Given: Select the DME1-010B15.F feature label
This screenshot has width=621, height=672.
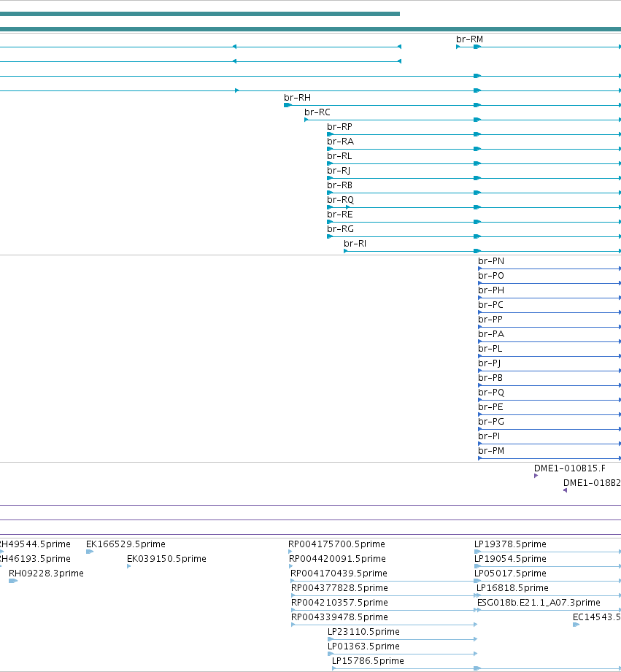Looking at the screenshot, I should tap(570, 468).
